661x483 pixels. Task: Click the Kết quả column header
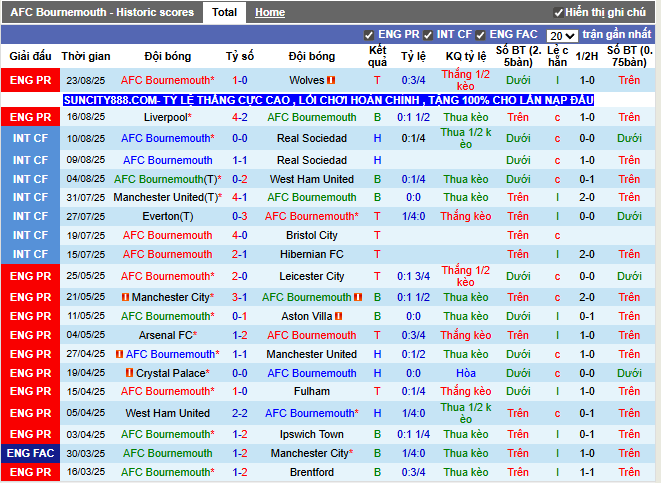377,56
